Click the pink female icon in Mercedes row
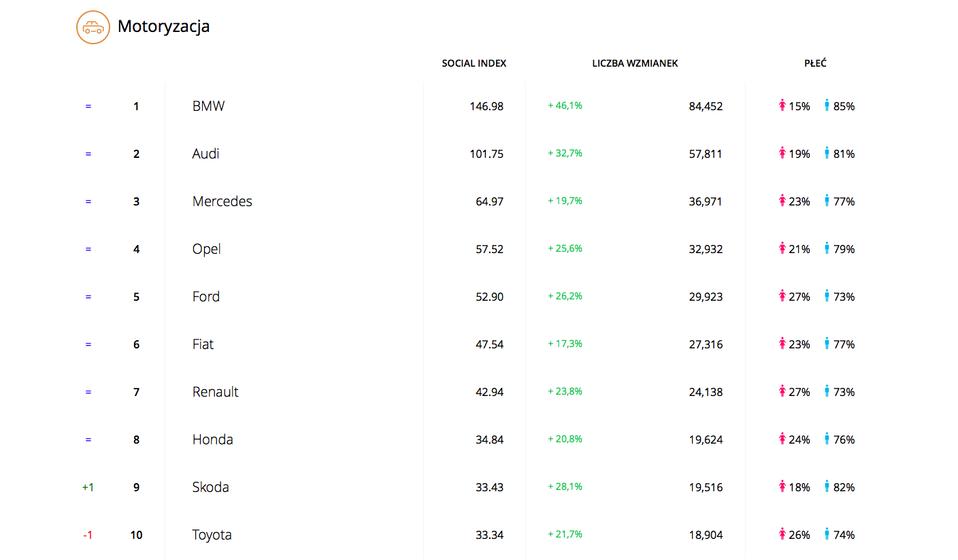This screenshot has height=560, width=958. (x=782, y=201)
